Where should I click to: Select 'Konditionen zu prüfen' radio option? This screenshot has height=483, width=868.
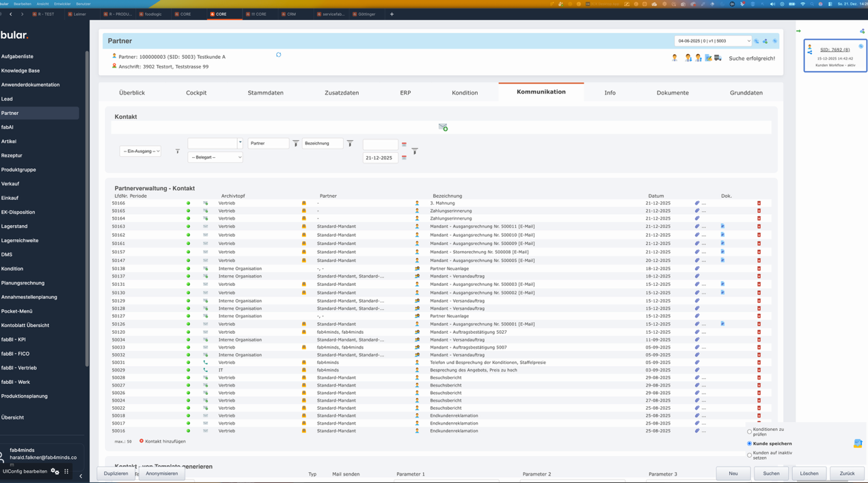click(749, 432)
